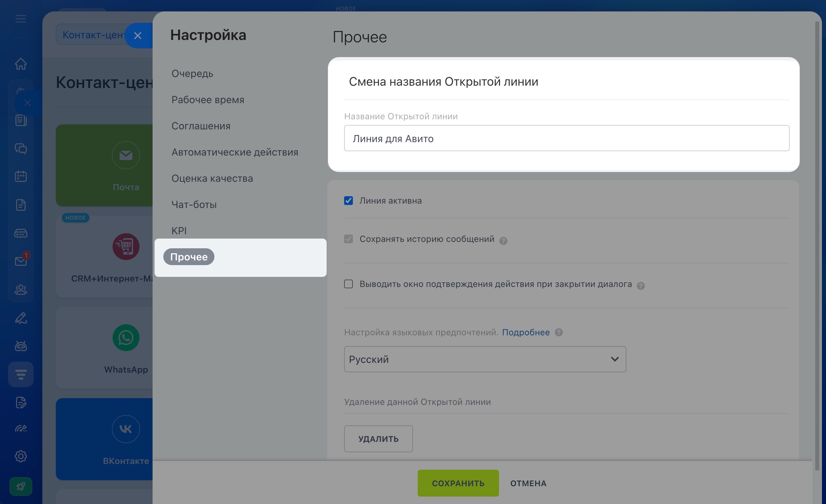Open the Очередь settings section
This screenshot has height=504, width=826.
pyautogui.click(x=192, y=74)
